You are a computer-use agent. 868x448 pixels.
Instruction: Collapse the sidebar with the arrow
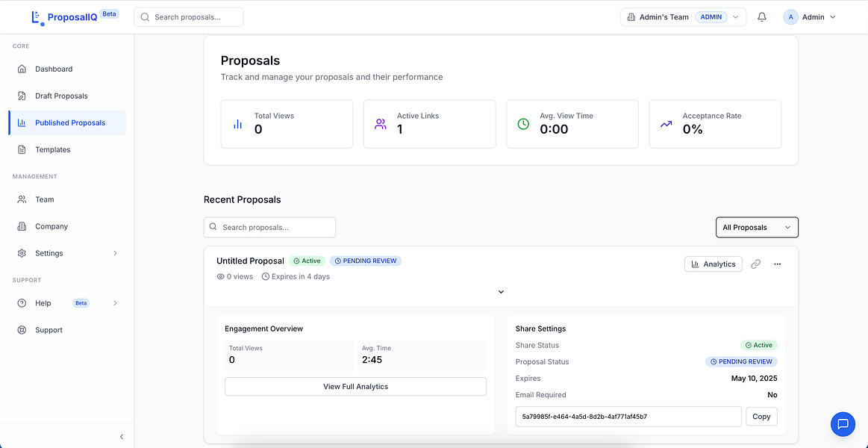(x=122, y=437)
